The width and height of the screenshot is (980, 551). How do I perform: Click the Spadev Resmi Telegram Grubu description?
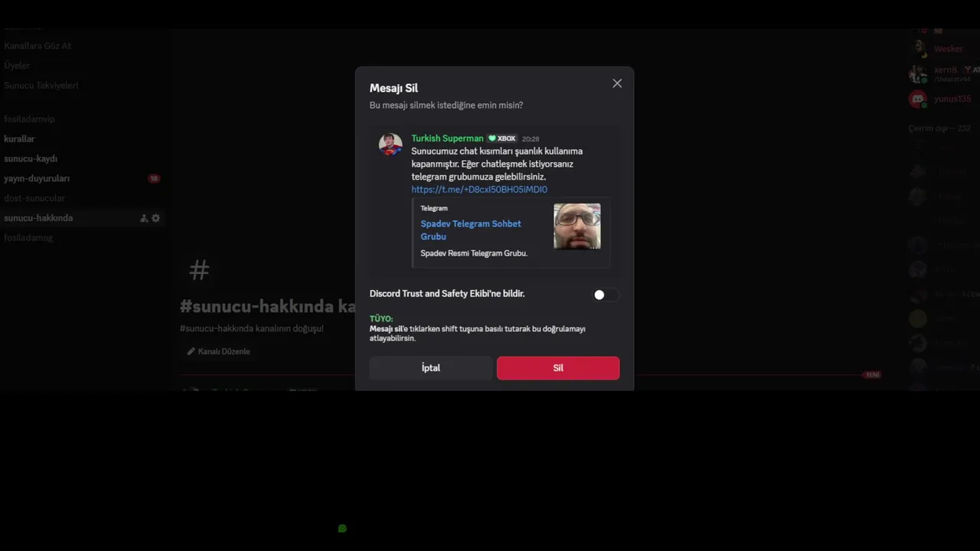pos(474,253)
